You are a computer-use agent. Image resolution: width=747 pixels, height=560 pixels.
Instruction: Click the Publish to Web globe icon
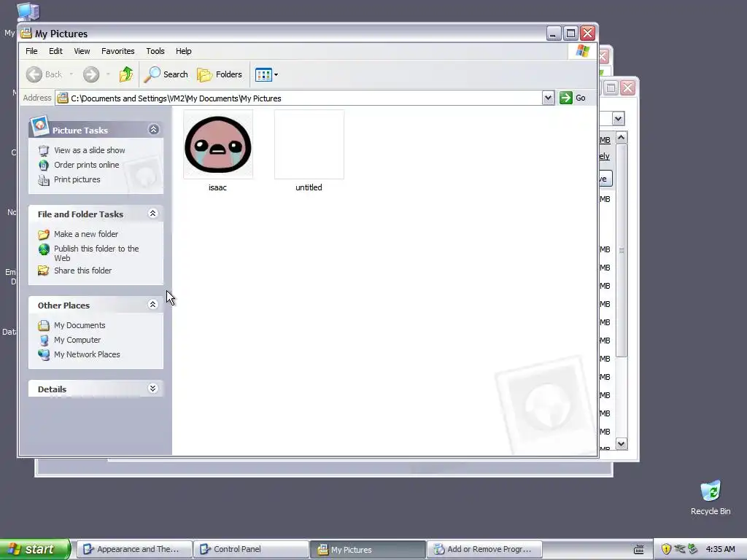click(44, 249)
